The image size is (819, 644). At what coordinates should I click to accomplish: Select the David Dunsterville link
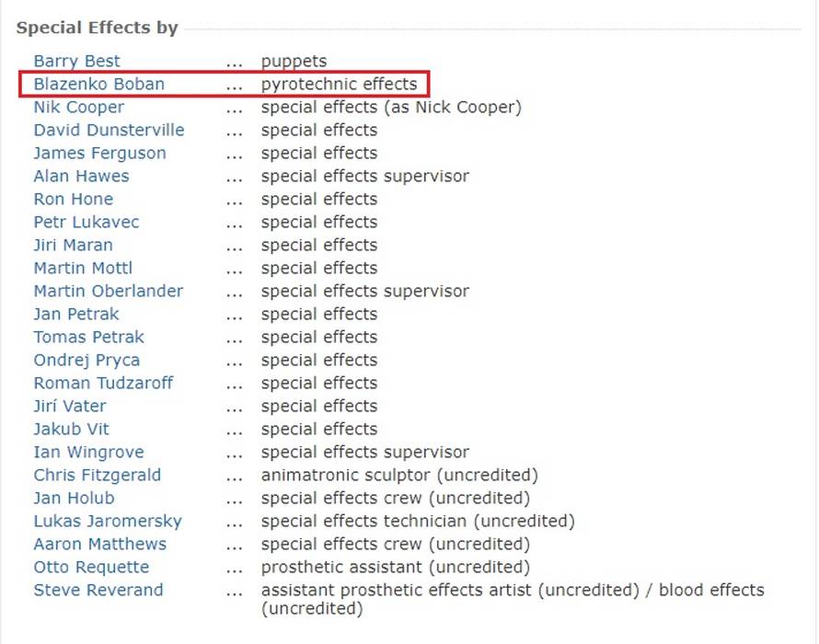click(109, 131)
